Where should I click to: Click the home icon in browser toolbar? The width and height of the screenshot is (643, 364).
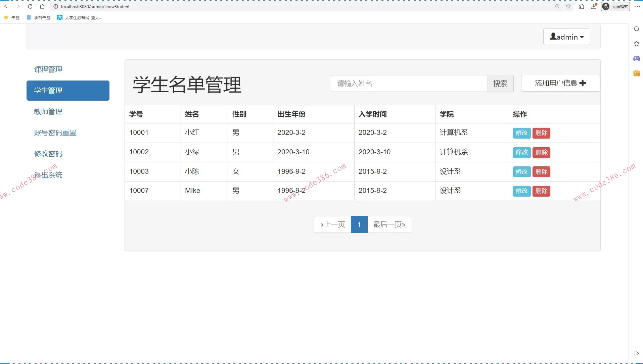[x=42, y=6]
